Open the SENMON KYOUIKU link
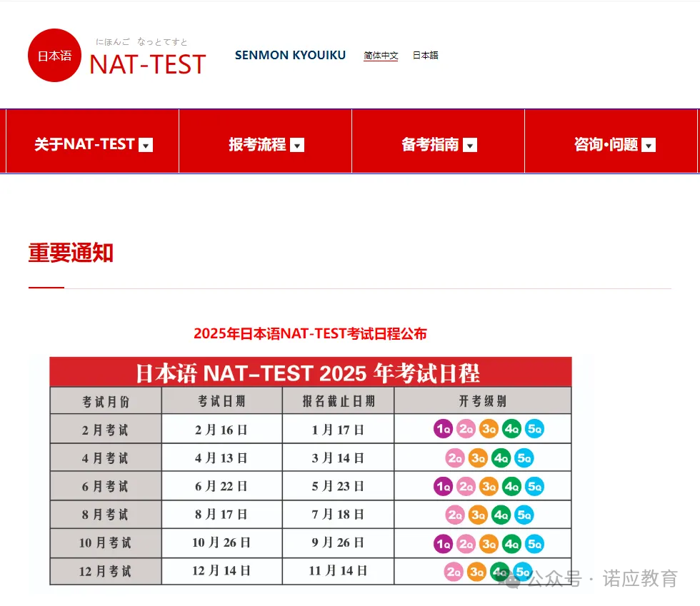Viewport: 700px width, 606px height. pos(290,55)
